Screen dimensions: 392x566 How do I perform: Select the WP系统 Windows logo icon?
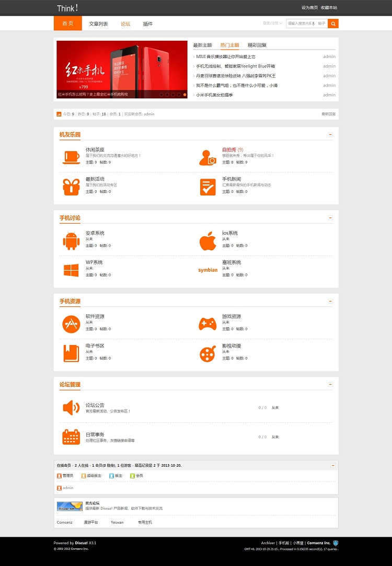click(x=71, y=270)
